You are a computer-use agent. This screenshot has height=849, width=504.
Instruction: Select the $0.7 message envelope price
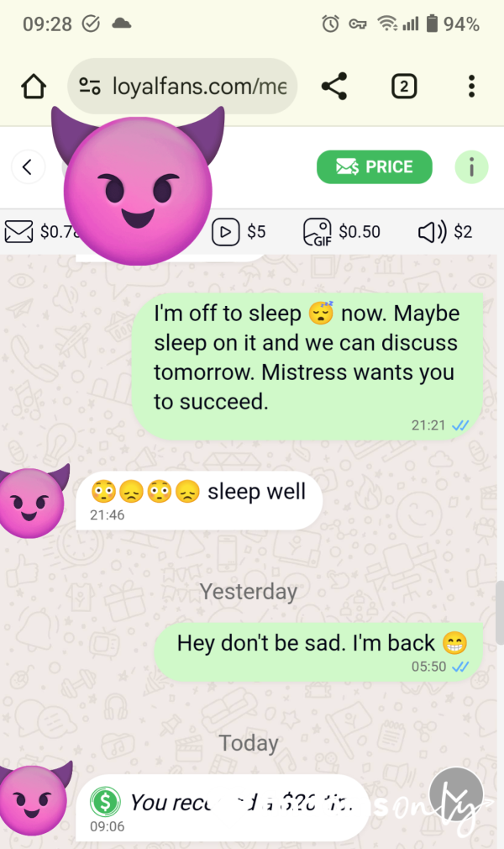click(39, 232)
